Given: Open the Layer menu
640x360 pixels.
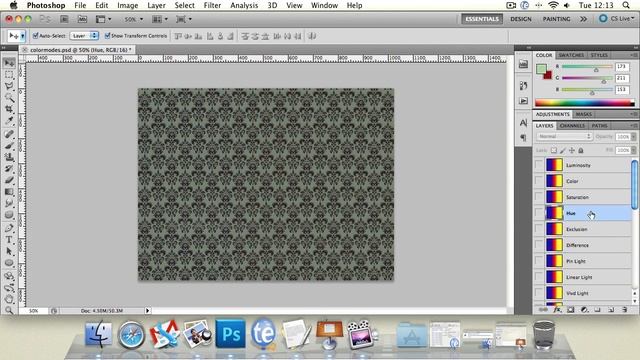Looking at the screenshot, I should pyautogui.click(x=156, y=5).
